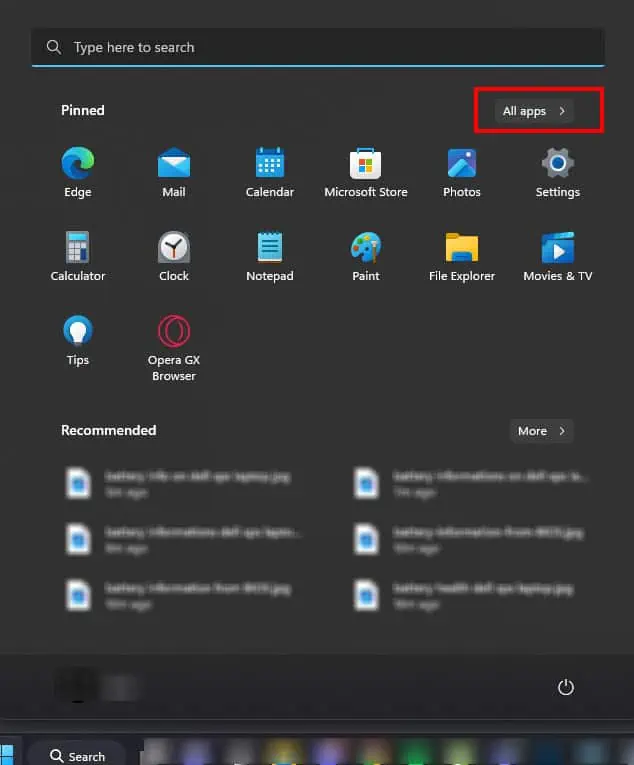This screenshot has height=765, width=634.
Task: Open Microsoft Store from pinned apps
Action: tap(366, 172)
